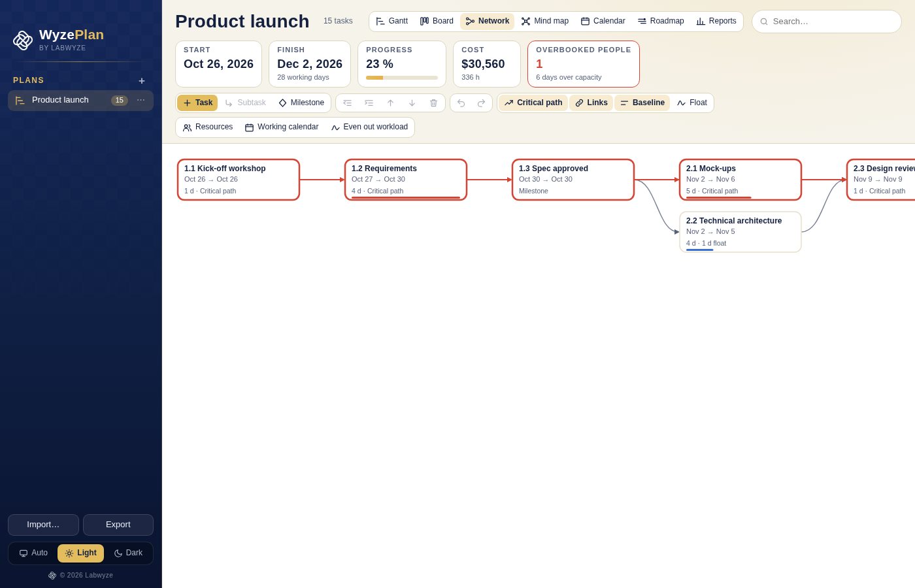This screenshot has width=915, height=588.
Task: Click the Subtask button
Action: (245, 103)
